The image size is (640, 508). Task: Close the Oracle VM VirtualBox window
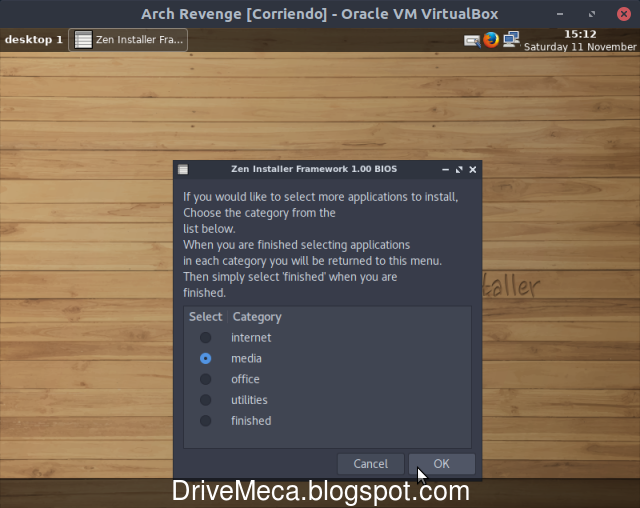point(624,14)
